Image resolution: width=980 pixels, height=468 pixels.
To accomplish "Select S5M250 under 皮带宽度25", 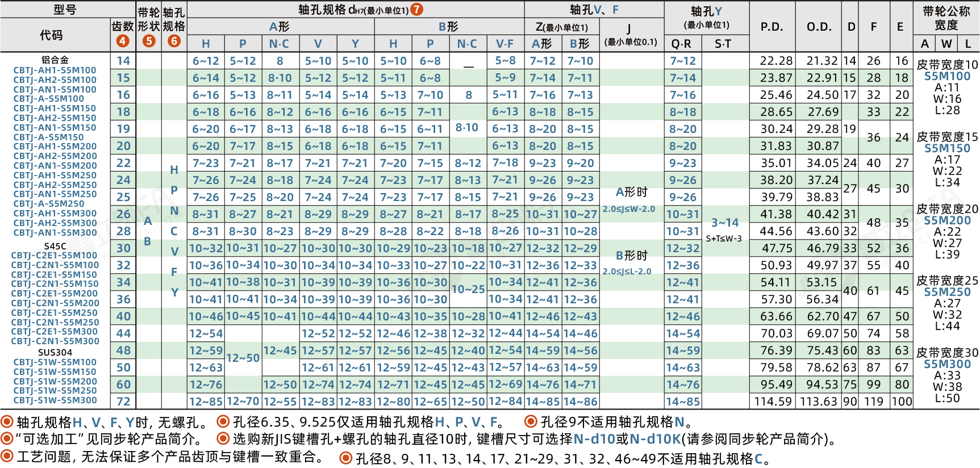I will click(947, 292).
